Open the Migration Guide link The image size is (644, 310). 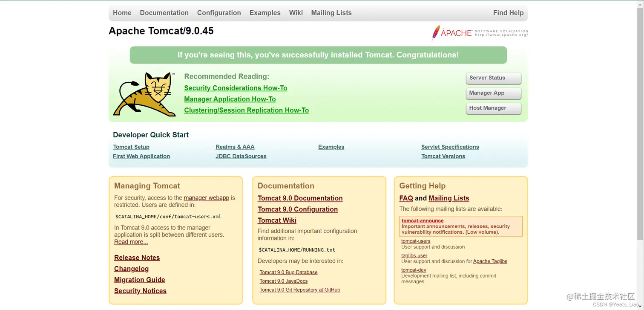(140, 280)
